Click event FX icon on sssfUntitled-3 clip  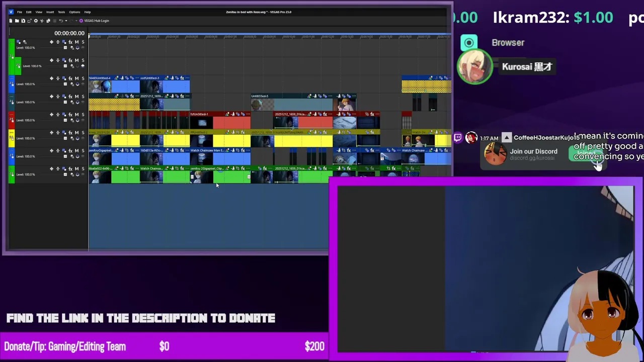(x=182, y=78)
